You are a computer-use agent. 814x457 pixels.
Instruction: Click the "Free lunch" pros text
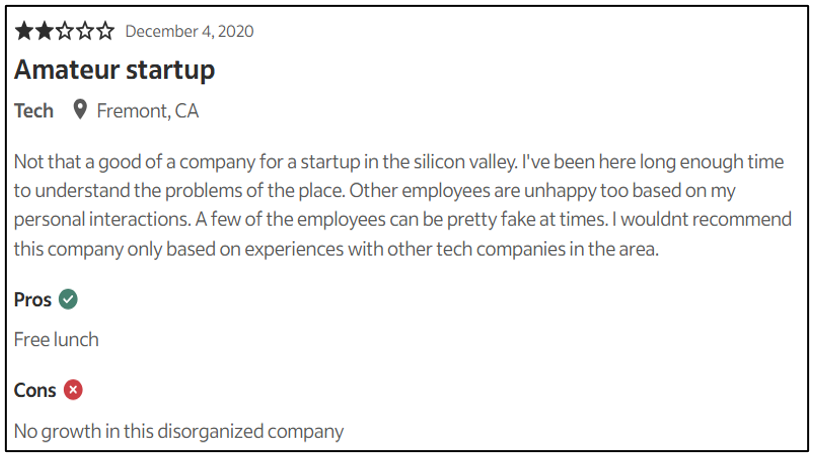coord(56,340)
